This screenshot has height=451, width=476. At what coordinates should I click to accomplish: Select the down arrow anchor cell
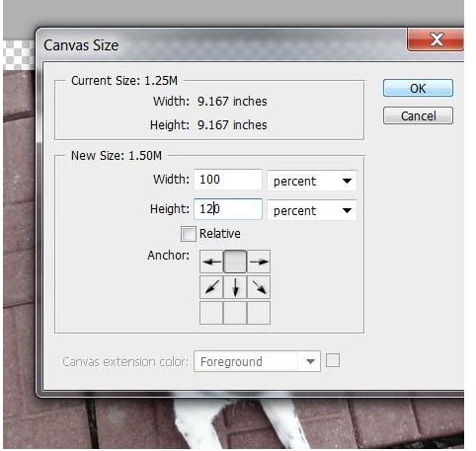pos(235,287)
